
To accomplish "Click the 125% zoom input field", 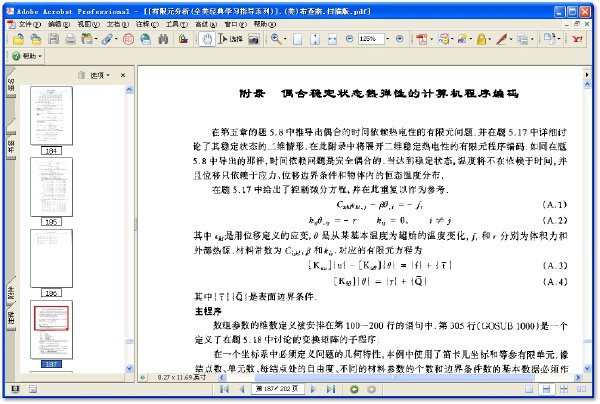I will pyautogui.click(x=371, y=39).
